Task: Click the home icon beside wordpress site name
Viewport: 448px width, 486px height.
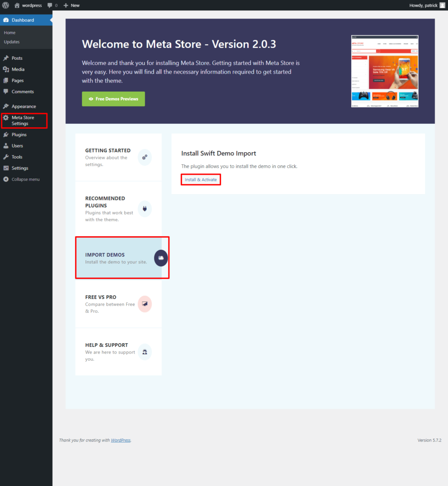Action: pyautogui.click(x=17, y=5)
